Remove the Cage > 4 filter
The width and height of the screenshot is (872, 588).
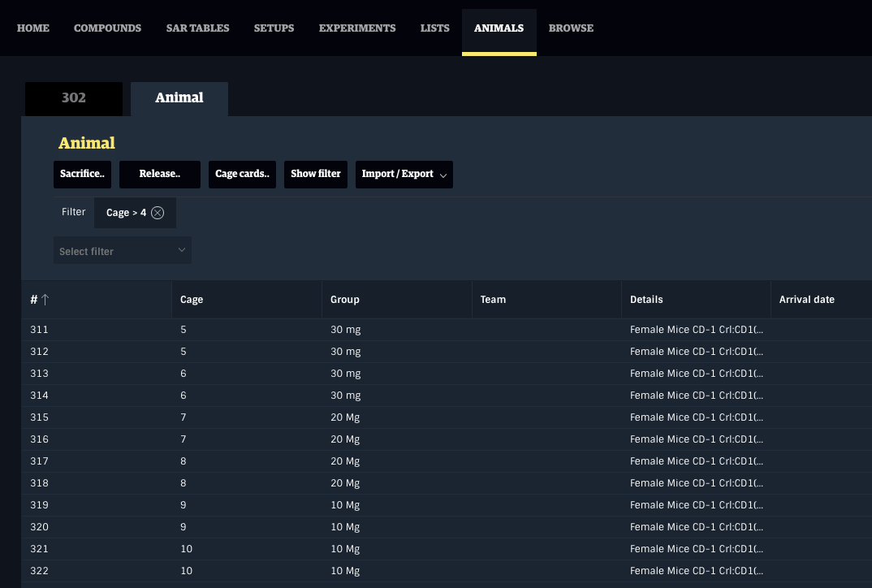[158, 213]
